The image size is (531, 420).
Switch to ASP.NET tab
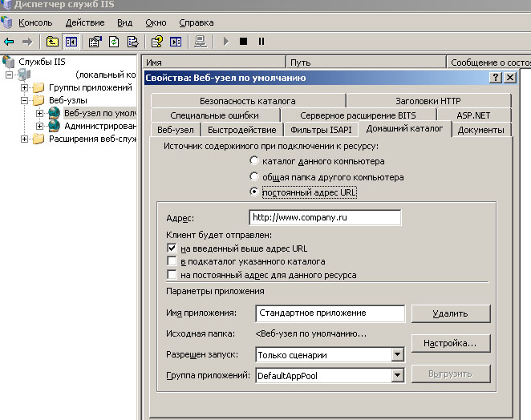click(x=473, y=115)
